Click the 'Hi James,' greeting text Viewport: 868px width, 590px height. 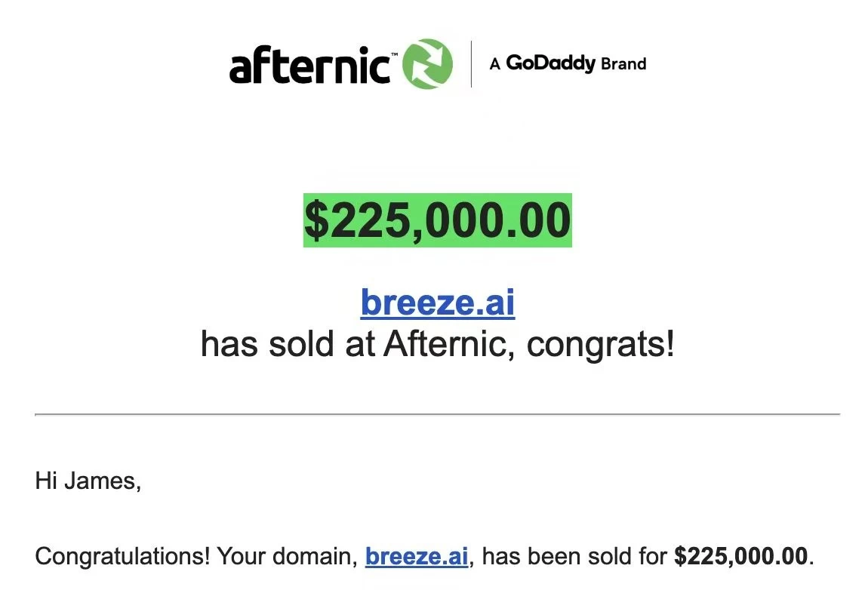pyautogui.click(x=88, y=481)
